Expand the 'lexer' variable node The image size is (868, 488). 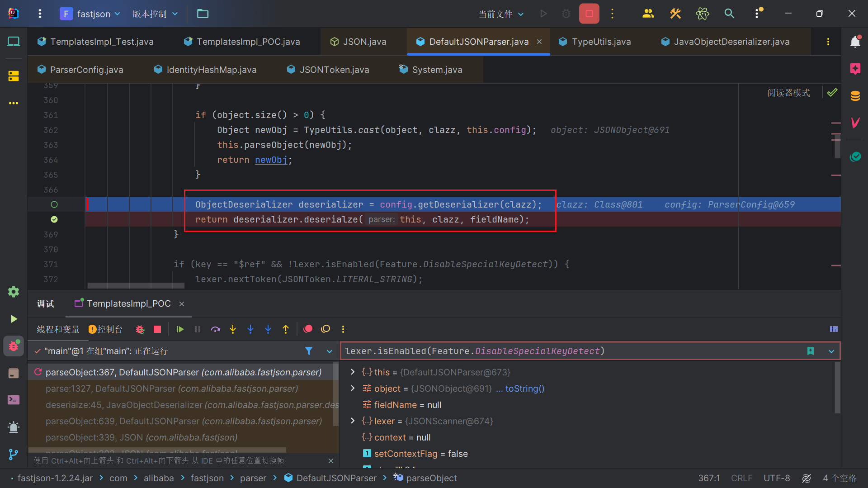353,421
